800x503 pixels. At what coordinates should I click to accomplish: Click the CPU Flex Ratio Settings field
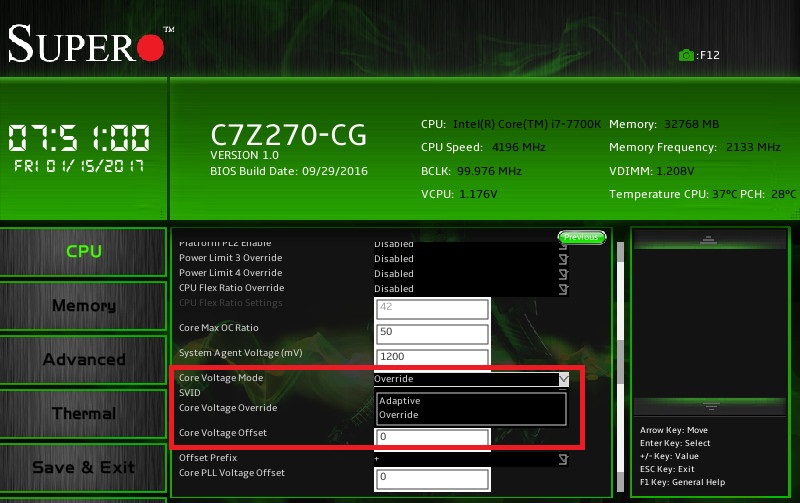(x=432, y=308)
